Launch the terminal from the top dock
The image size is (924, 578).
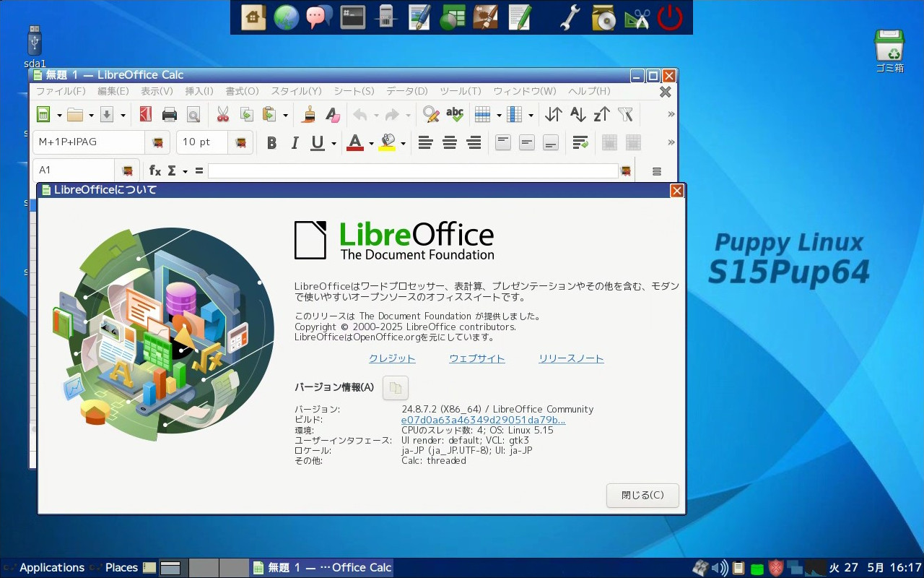(353, 17)
